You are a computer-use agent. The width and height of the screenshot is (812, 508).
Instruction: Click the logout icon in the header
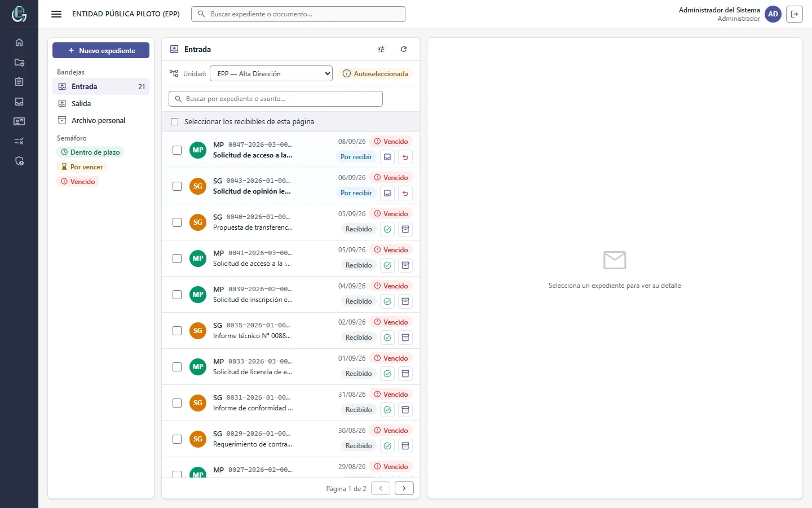(795, 14)
